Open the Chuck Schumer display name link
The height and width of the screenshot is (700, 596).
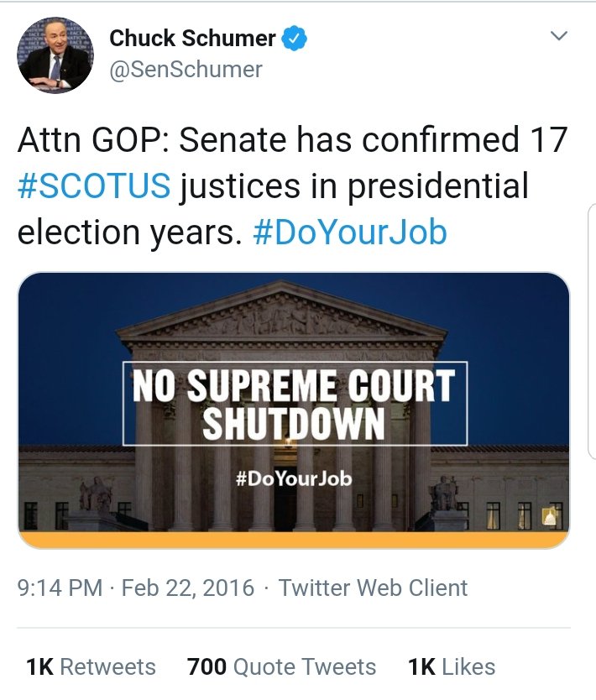192,38
